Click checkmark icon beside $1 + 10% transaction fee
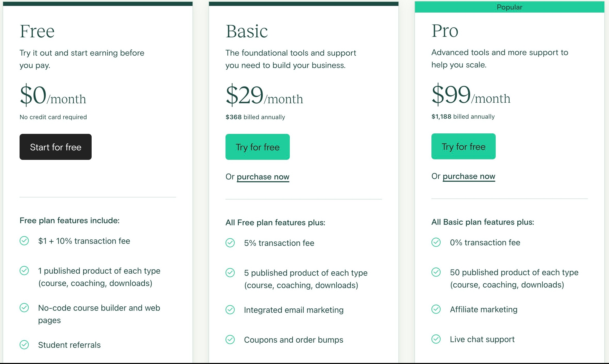The height and width of the screenshot is (364, 609). [x=24, y=241]
